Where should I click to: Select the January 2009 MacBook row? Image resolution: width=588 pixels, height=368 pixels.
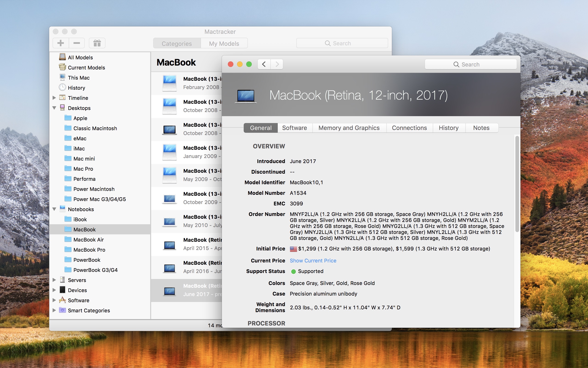click(x=187, y=152)
